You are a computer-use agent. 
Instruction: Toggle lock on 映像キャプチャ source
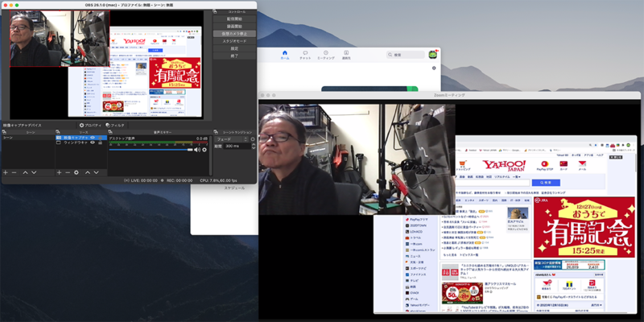click(x=100, y=138)
